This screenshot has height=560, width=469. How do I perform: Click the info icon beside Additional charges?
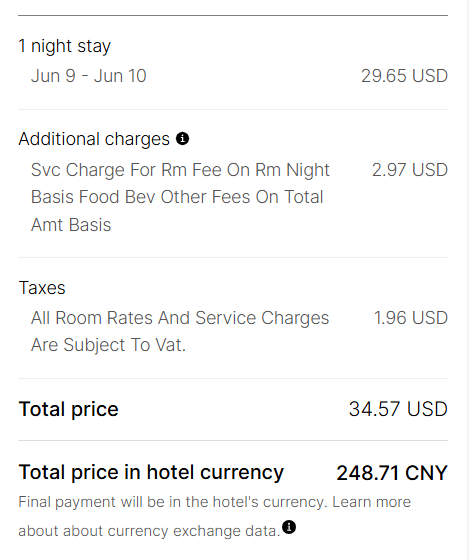pyautogui.click(x=182, y=139)
